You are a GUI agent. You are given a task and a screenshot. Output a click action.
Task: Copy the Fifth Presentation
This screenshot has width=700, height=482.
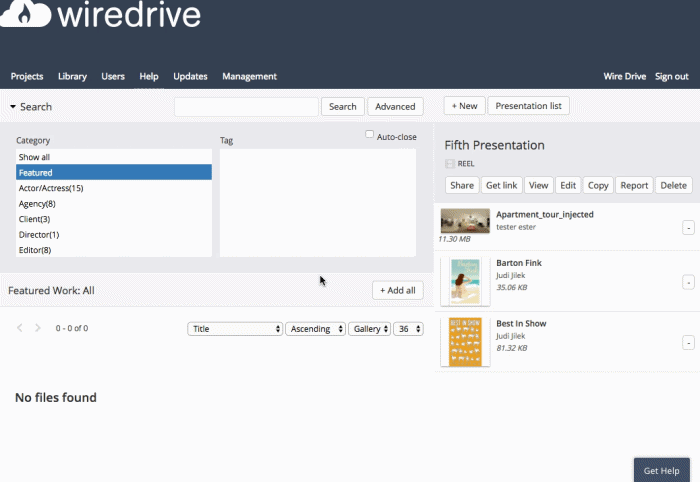pos(598,185)
